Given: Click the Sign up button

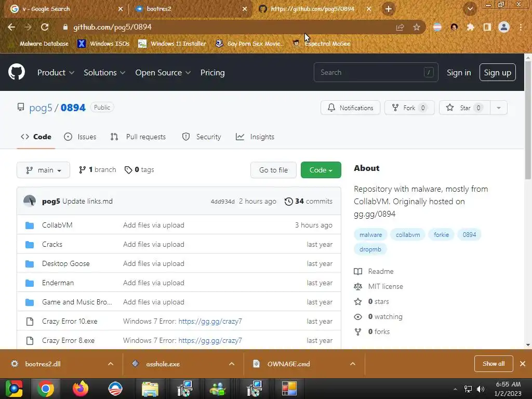Looking at the screenshot, I should tap(497, 72).
